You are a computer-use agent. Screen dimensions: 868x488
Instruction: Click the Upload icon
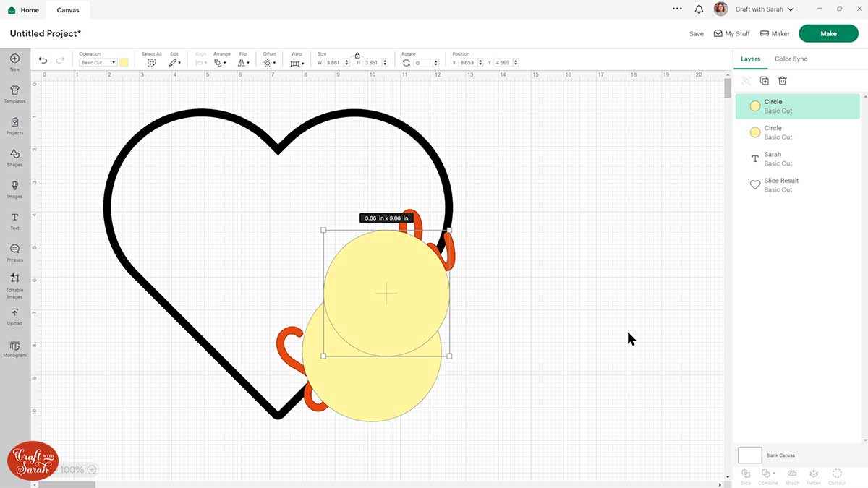tap(14, 312)
